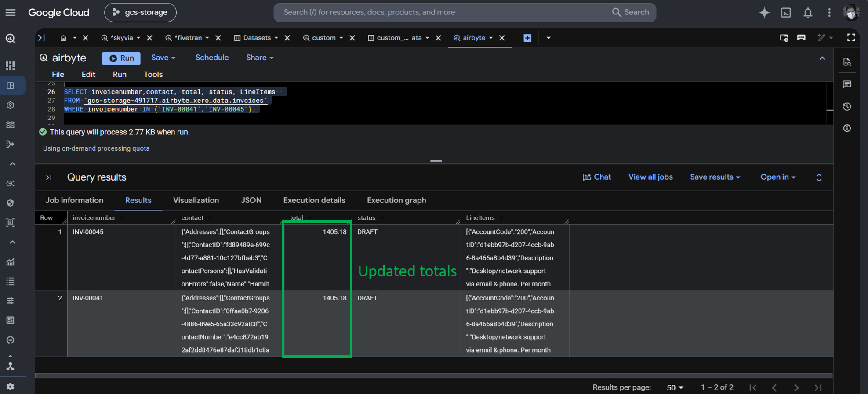The image size is (868, 394).
Task: Open the gcs-storage project selector
Action: 140,12
